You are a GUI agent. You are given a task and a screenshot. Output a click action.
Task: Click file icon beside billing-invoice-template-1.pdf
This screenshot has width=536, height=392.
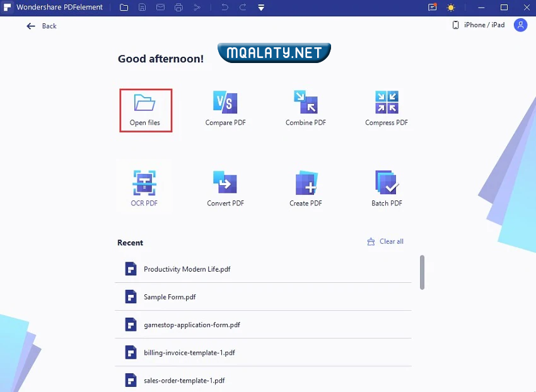coord(131,352)
